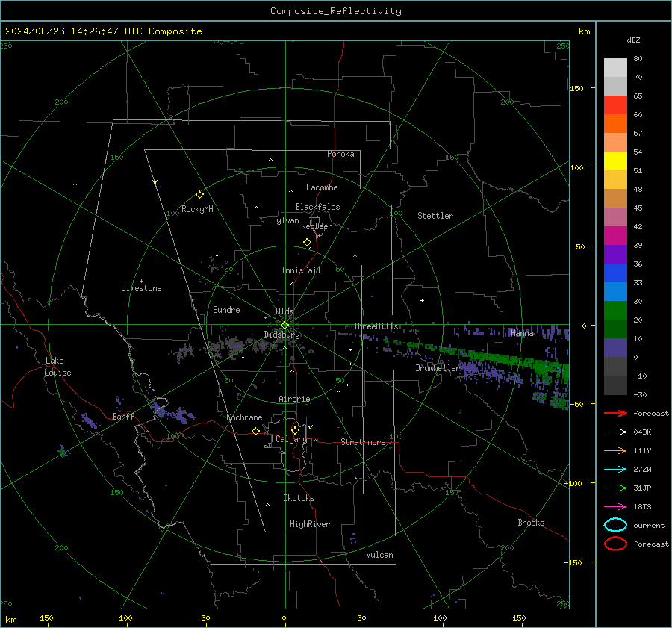Click the green 31JP arrow icon
The image size is (672, 628).
point(615,488)
